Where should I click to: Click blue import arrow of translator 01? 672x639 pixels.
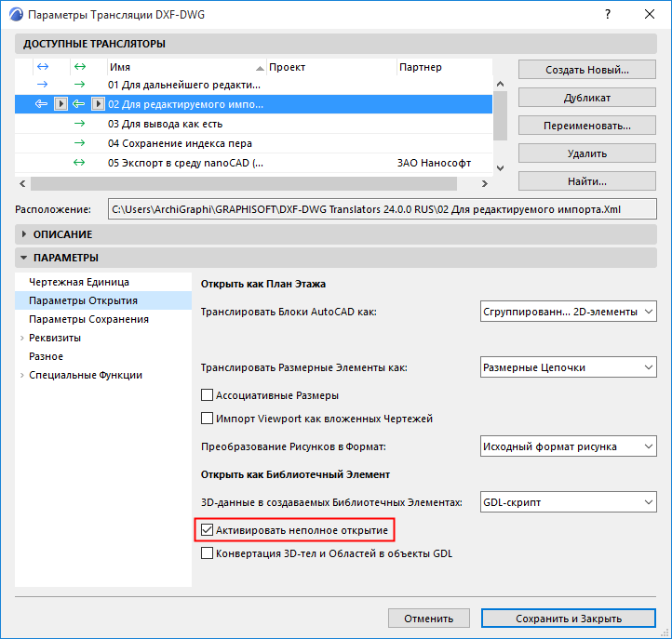click(x=42, y=85)
